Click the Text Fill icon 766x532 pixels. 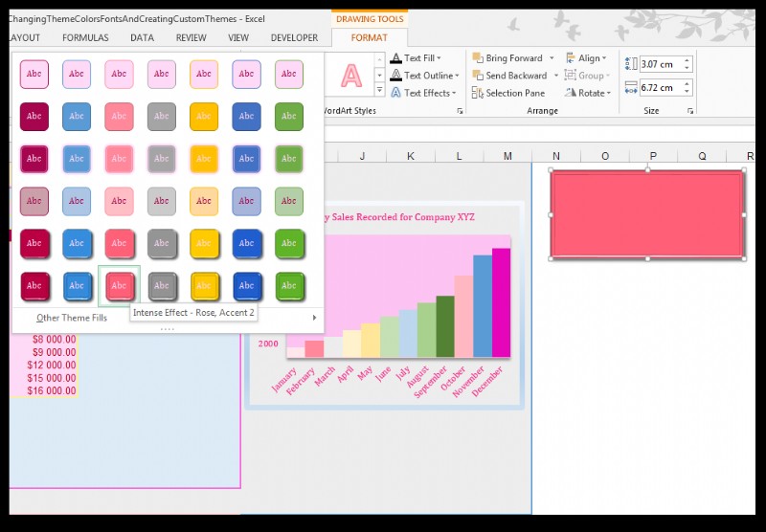tap(395, 58)
